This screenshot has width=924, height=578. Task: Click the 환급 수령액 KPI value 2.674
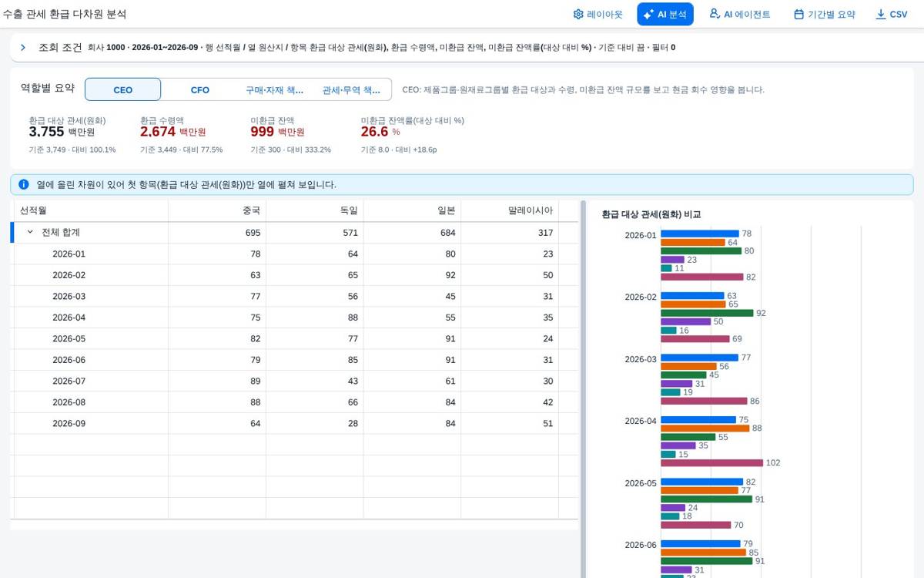click(158, 132)
